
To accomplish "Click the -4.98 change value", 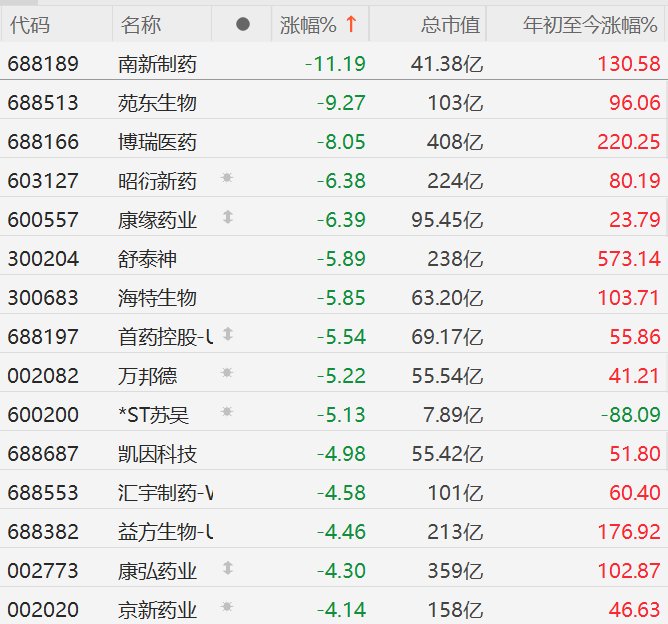I will (341, 454).
